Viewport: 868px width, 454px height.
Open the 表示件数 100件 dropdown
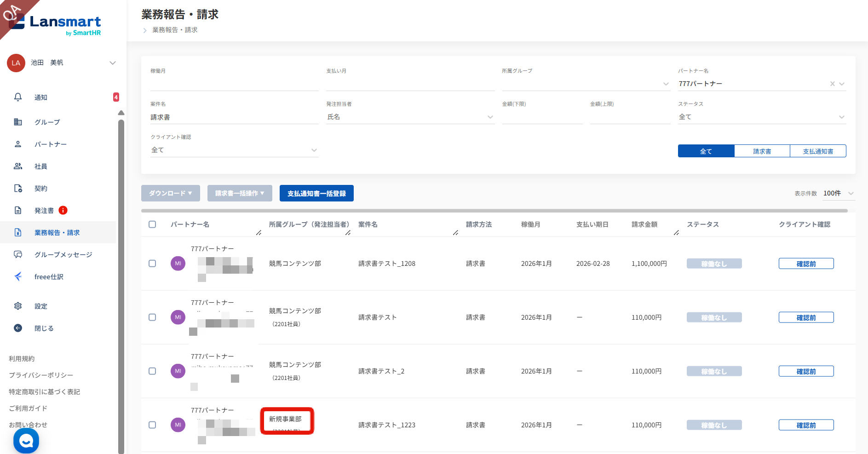(x=839, y=193)
